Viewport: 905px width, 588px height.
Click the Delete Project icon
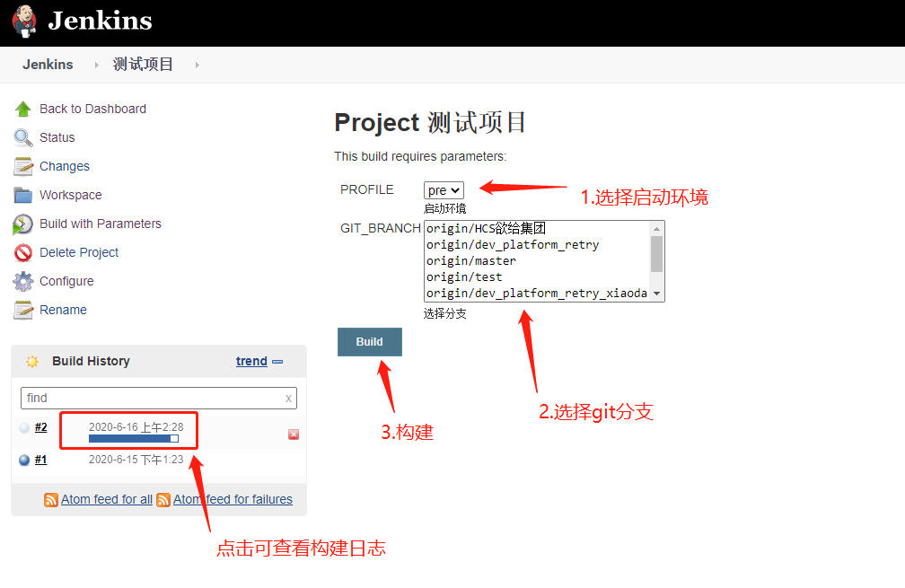point(24,251)
